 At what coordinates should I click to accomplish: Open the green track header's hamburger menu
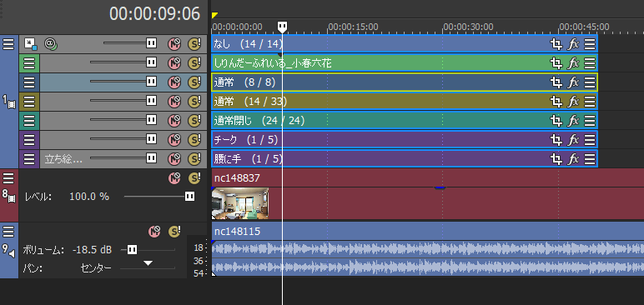click(x=29, y=63)
